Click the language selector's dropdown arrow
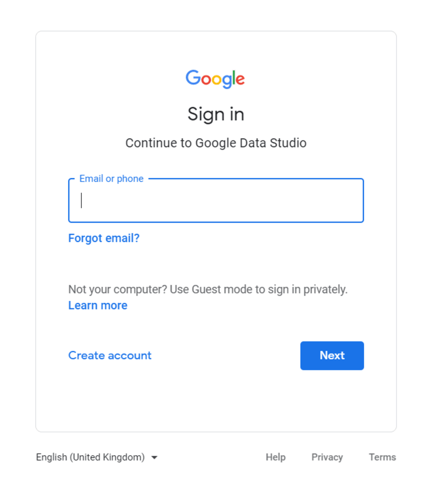The height and width of the screenshot is (504, 438). click(x=154, y=457)
